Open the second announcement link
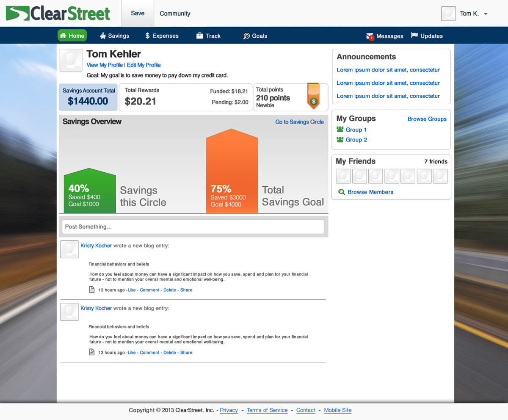Screen dimensions: 508x420 (388, 83)
